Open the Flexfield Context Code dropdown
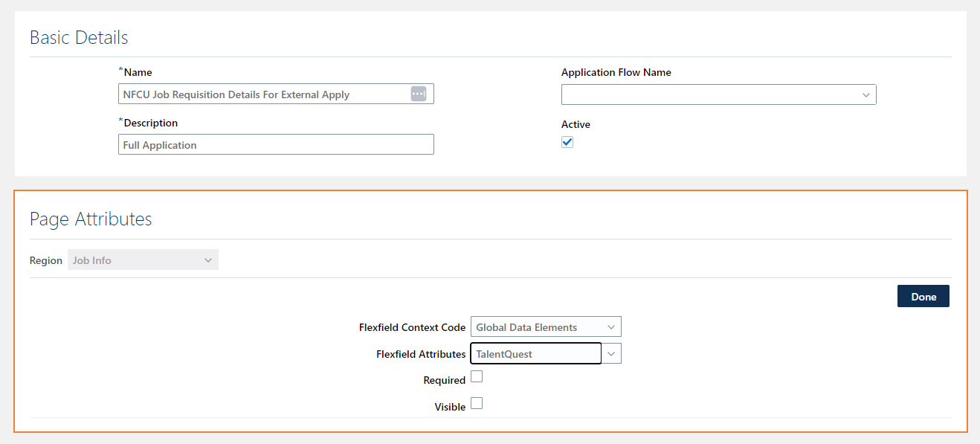Screen dimensions: 980x444 611,326
